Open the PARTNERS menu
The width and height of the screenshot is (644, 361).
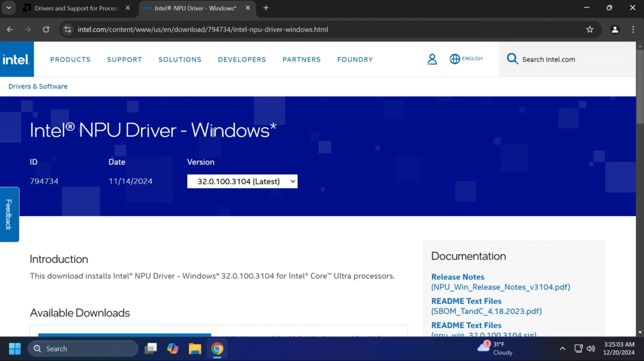302,59
